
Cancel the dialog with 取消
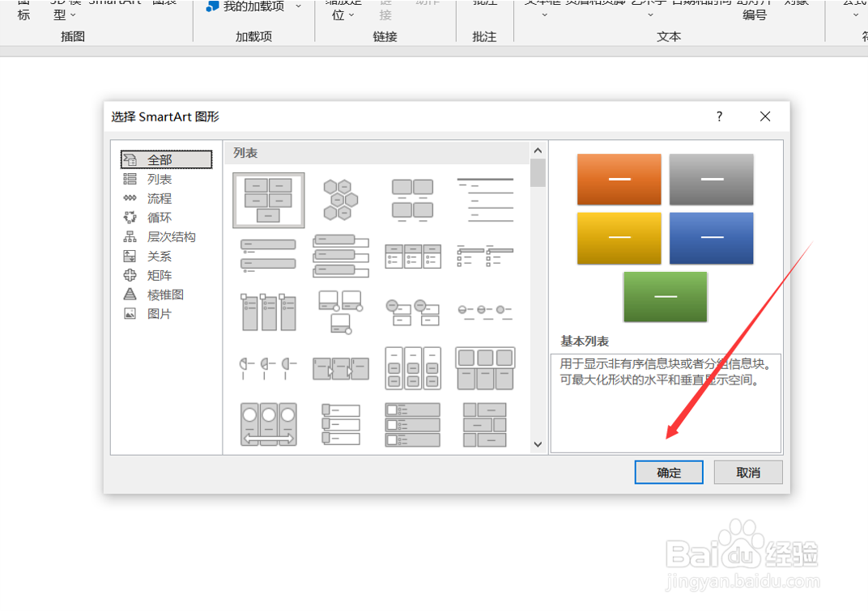tap(748, 472)
